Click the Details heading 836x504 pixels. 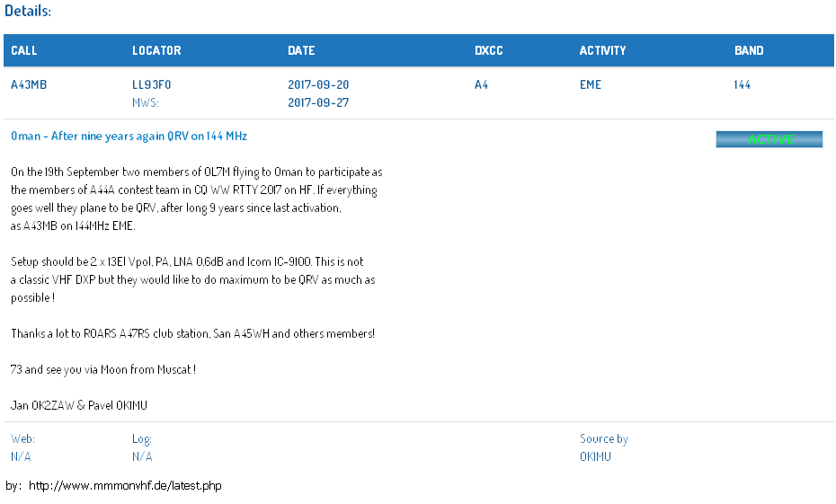click(x=28, y=11)
